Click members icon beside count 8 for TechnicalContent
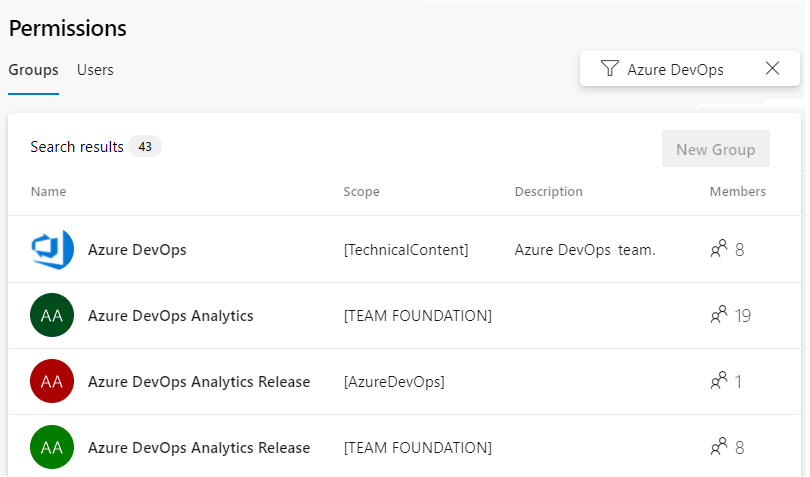 [x=719, y=249]
